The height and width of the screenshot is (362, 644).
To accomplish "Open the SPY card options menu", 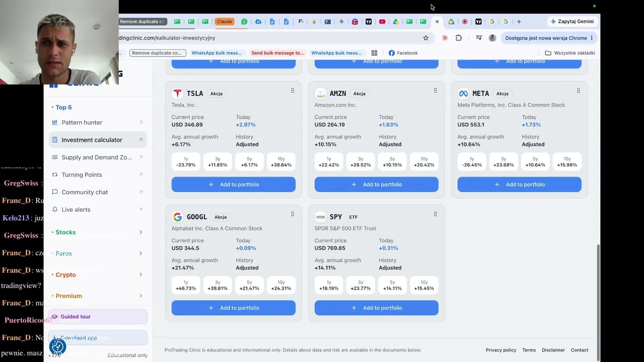I will pos(435,214).
